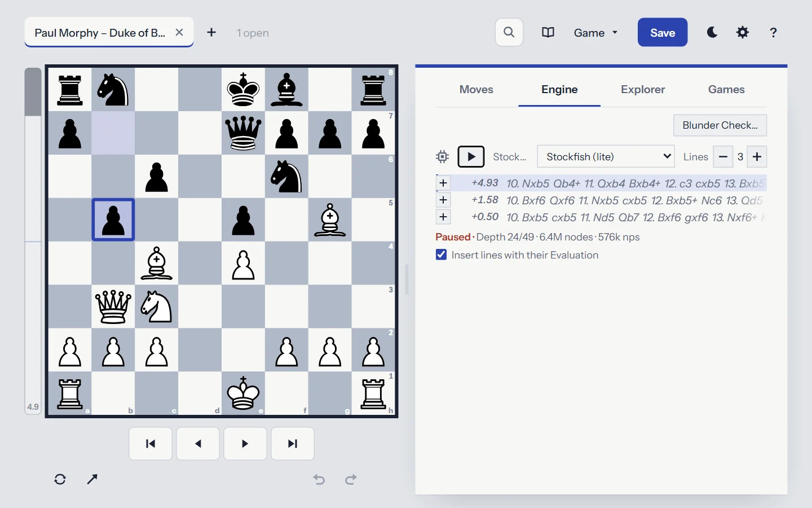Click the 10. Bxb5 cxb5 engine line
The image size is (812, 508).
(x=636, y=217)
